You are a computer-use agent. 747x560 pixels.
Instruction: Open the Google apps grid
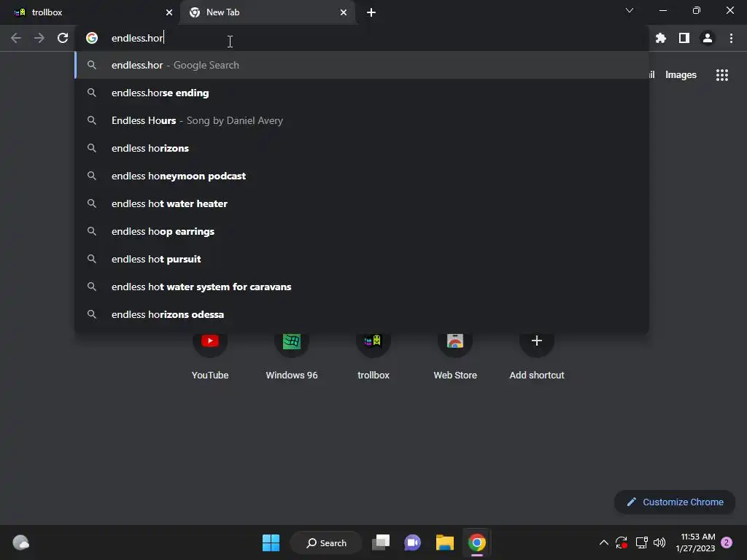[x=722, y=75]
